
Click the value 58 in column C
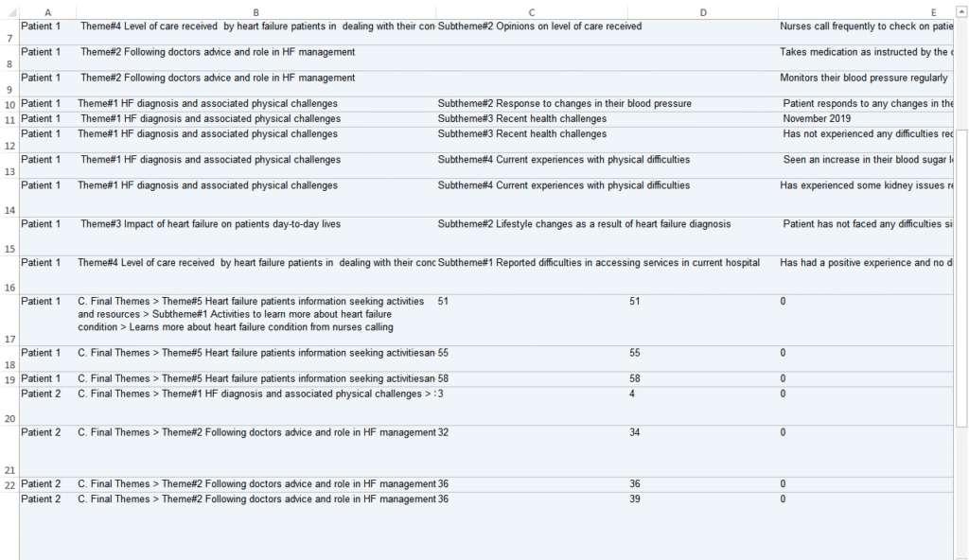tap(443, 379)
